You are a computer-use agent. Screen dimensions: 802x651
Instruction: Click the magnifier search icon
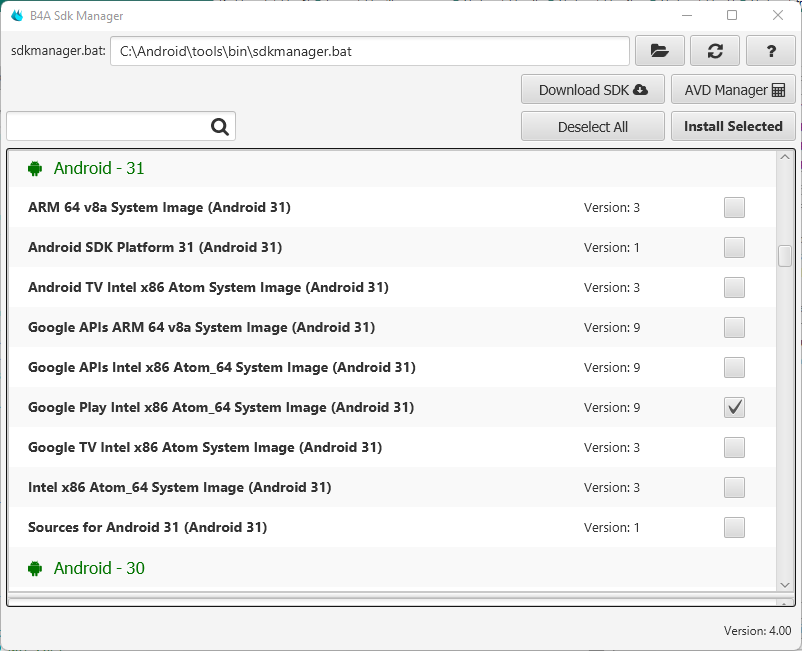(220, 127)
